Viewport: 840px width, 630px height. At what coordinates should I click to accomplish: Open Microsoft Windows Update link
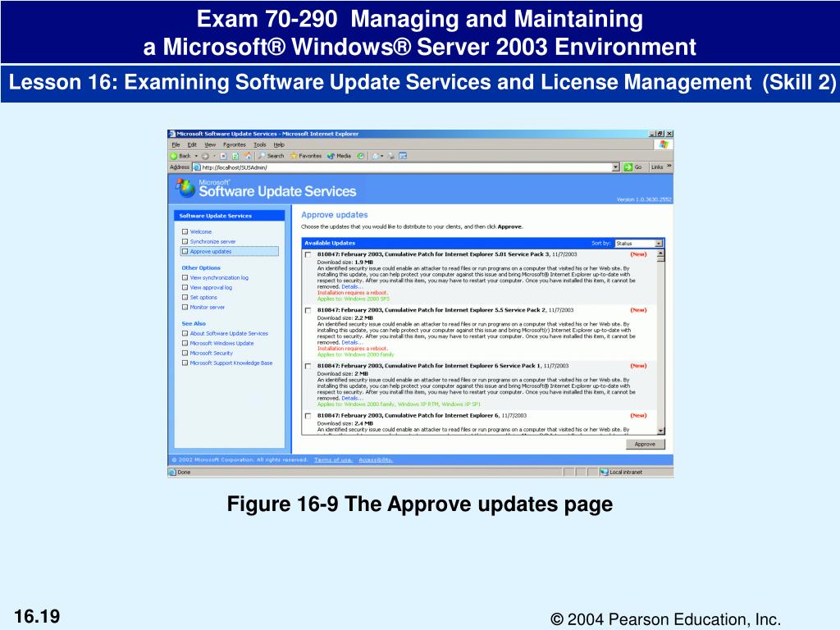(221, 344)
